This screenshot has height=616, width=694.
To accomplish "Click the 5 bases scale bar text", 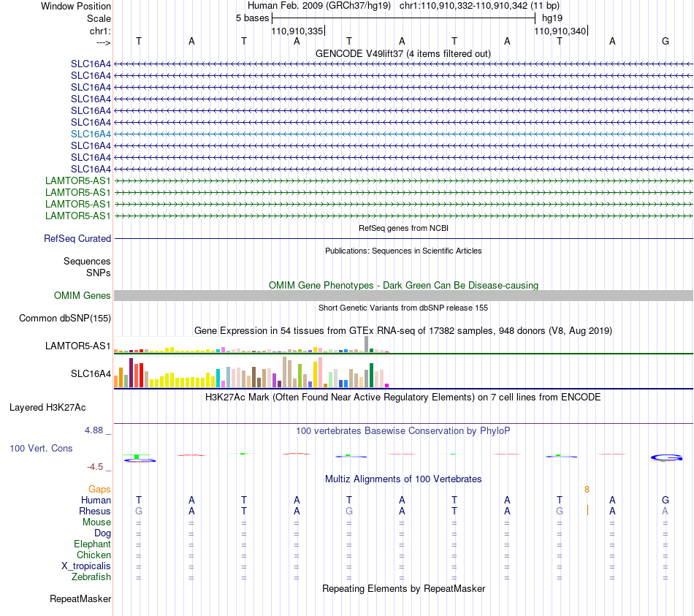I will pos(252,18).
